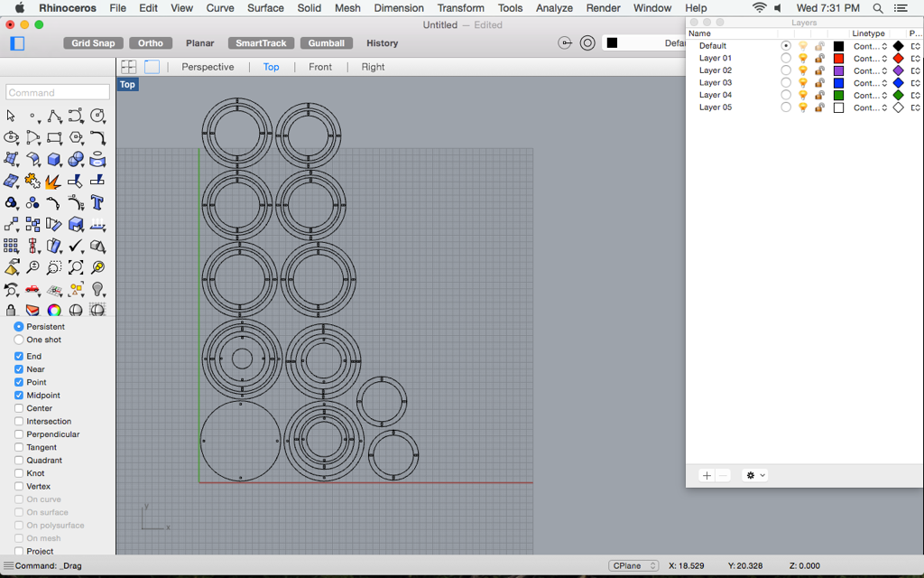Pick the Rectangle tool icon
This screenshot has height=578, width=924.
[x=54, y=138]
